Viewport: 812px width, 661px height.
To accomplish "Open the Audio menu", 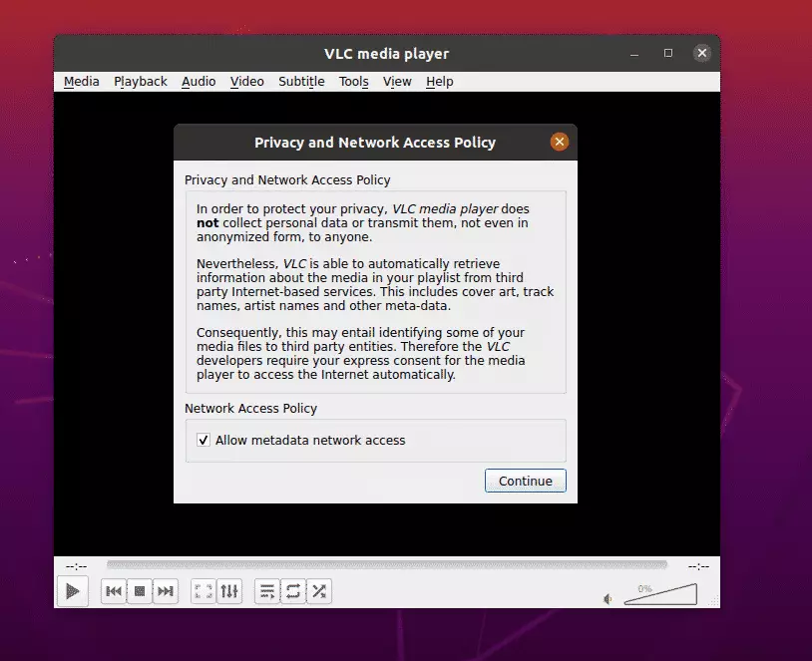I will point(199,82).
